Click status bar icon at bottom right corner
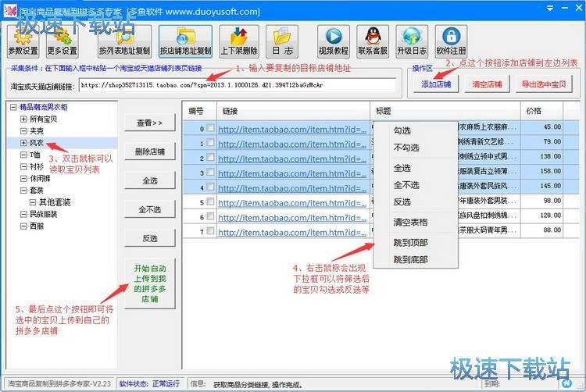Screen dimensions: 586x392 coord(567,383)
